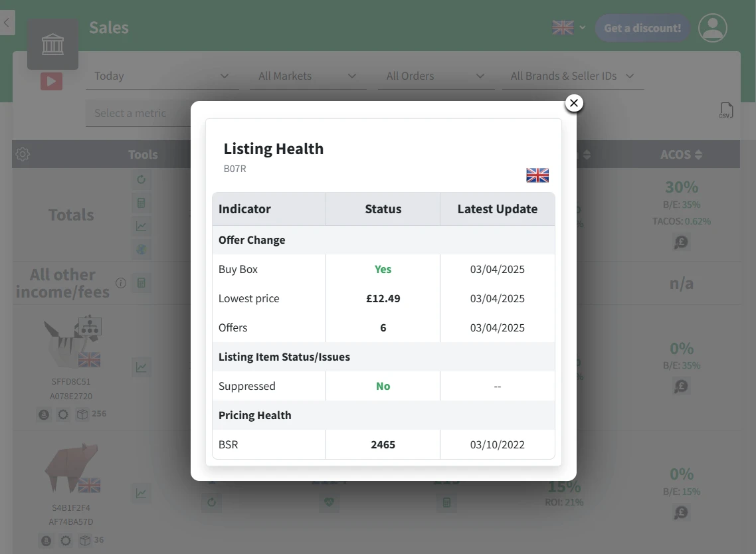The height and width of the screenshot is (554, 756).
Task: Click the listing health heart icon behind dialog
Action: pyautogui.click(x=330, y=502)
